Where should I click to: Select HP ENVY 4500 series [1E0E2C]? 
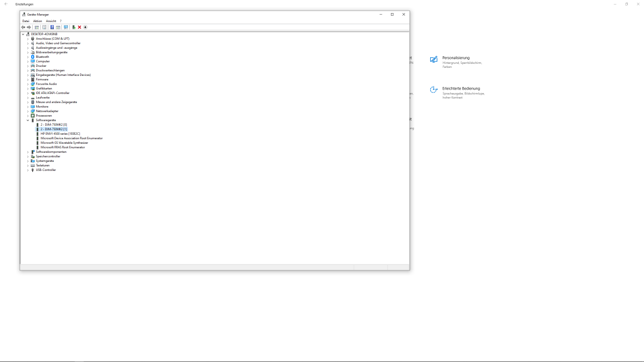pyautogui.click(x=60, y=134)
